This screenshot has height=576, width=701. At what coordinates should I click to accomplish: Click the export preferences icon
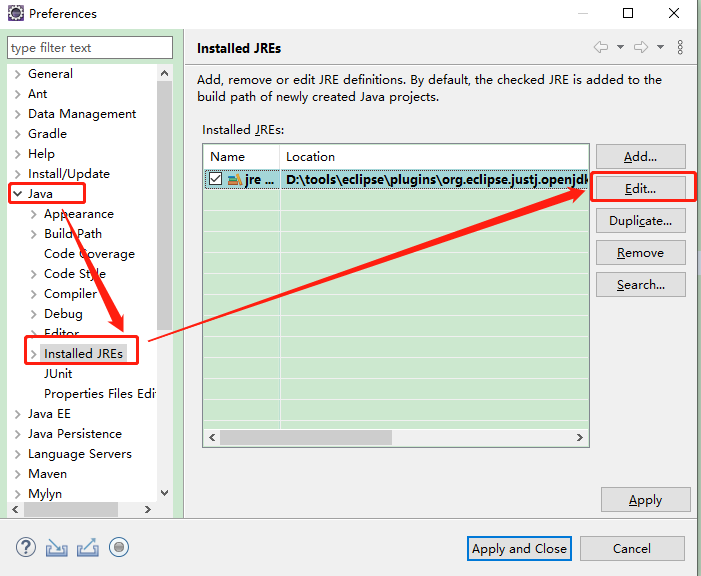[88, 548]
